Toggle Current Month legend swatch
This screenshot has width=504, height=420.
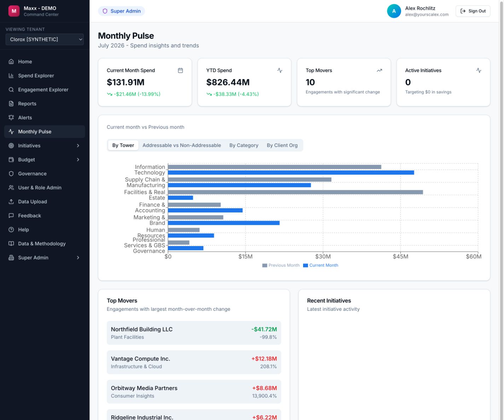coord(306,266)
